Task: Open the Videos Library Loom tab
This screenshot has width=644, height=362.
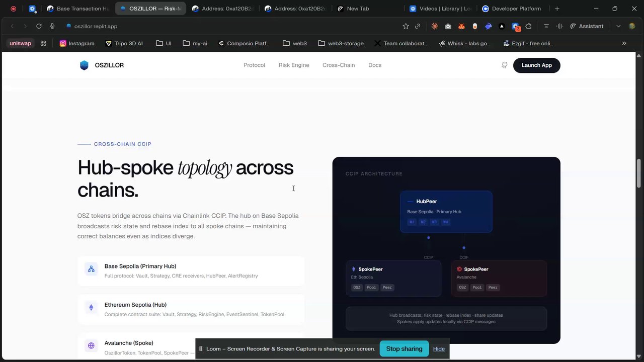Action: (440, 9)
